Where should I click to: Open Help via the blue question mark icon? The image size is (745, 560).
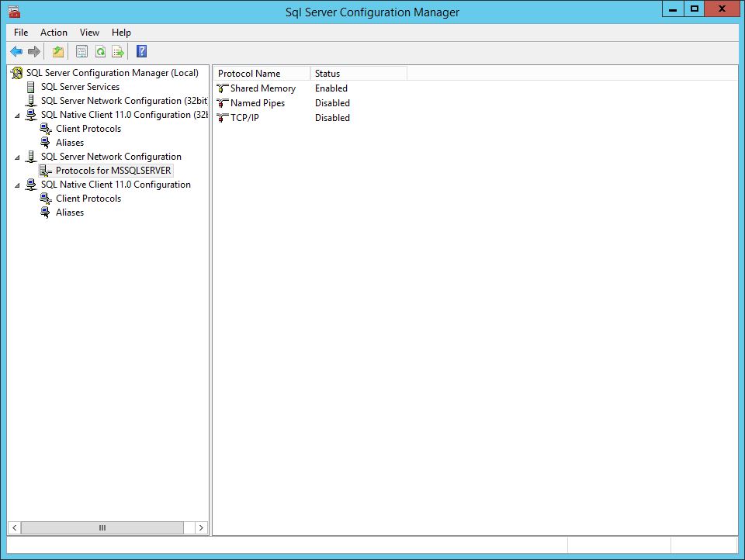click(141, 51)
